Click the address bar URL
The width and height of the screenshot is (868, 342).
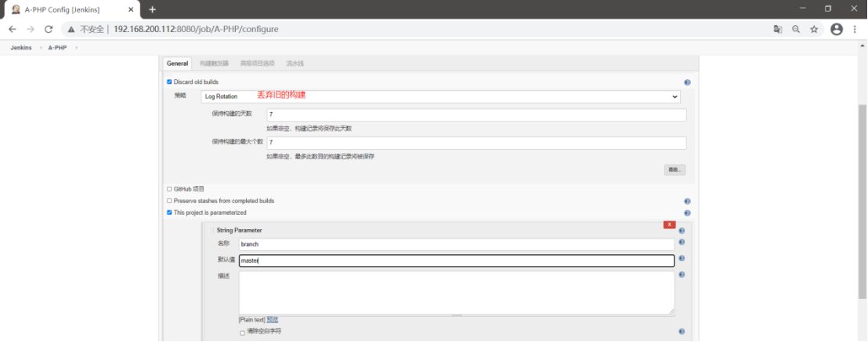[x=196, y=29]
